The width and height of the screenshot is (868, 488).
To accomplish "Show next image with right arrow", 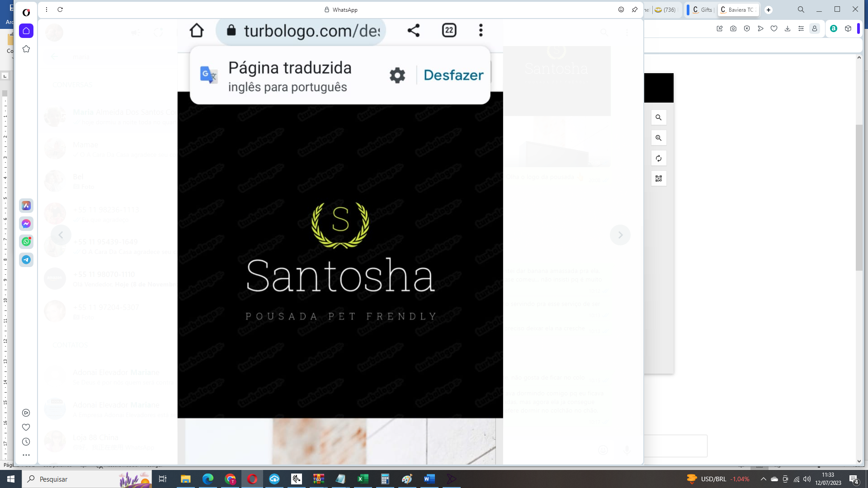I will [620, 235].
